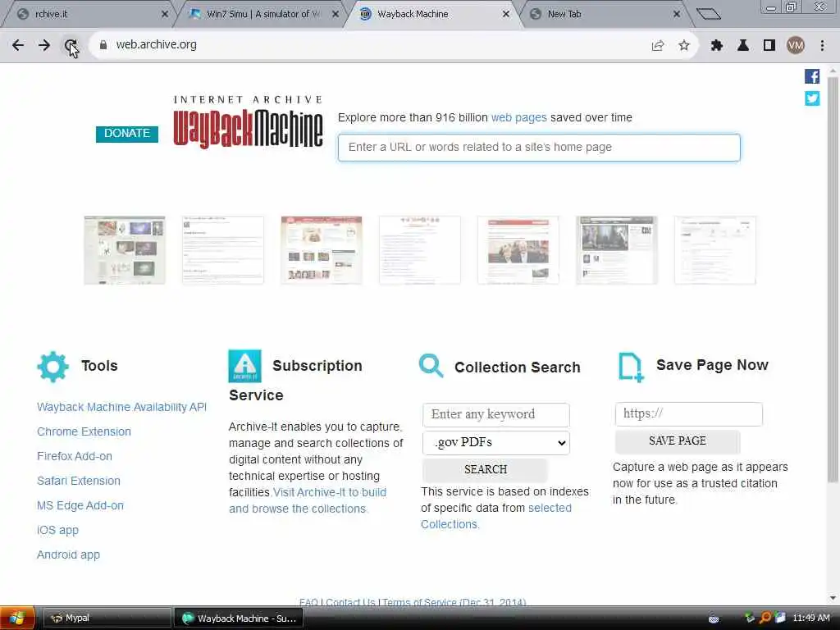This screenshot has height=630, width=840.
Task: Click the 11:49 AM taskbar clock
Action: tap(811, 619)
